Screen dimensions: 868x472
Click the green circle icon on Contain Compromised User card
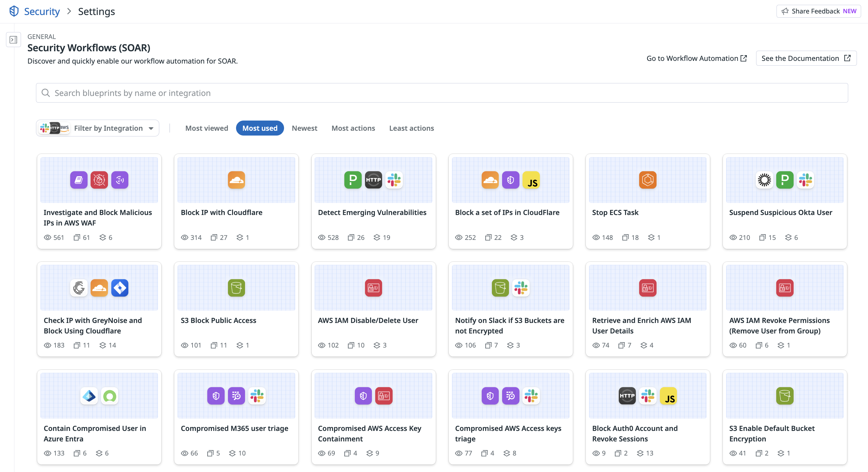109,396
